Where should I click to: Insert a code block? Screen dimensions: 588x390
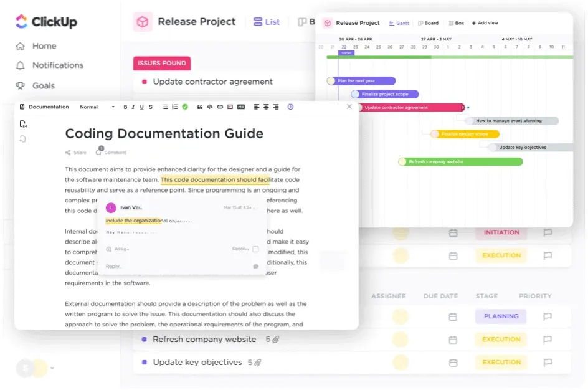[x=210, y=107]
